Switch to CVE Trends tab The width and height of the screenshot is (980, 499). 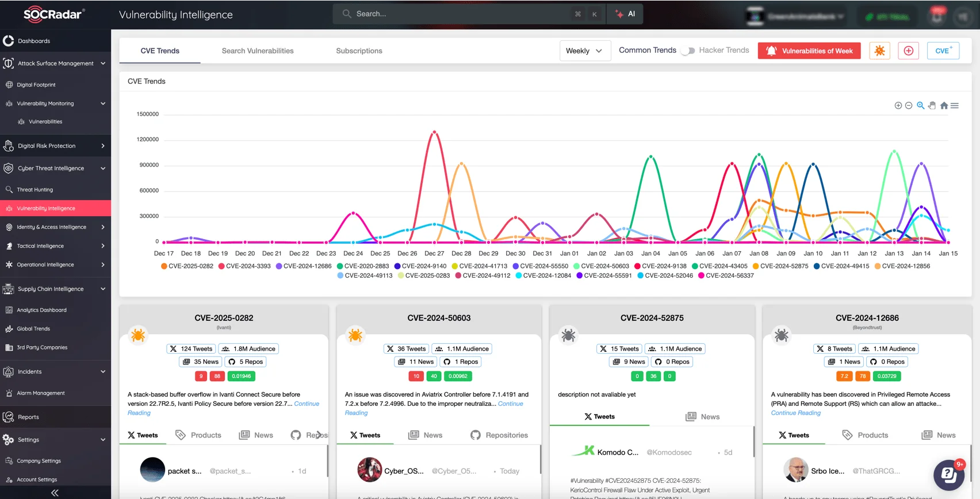click(160, 51)
